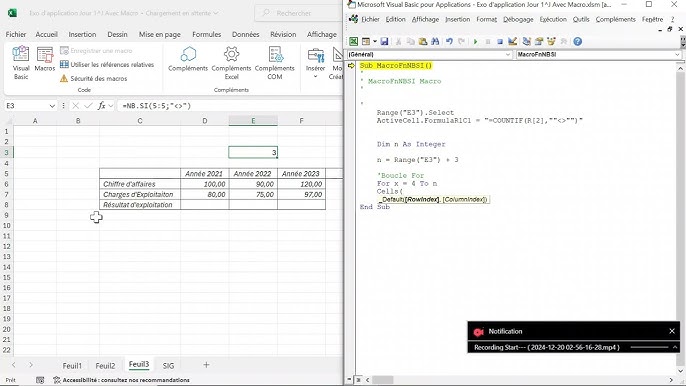Click the Save icon in VBA toolbar
686x386 pixels.
(384, 42)
